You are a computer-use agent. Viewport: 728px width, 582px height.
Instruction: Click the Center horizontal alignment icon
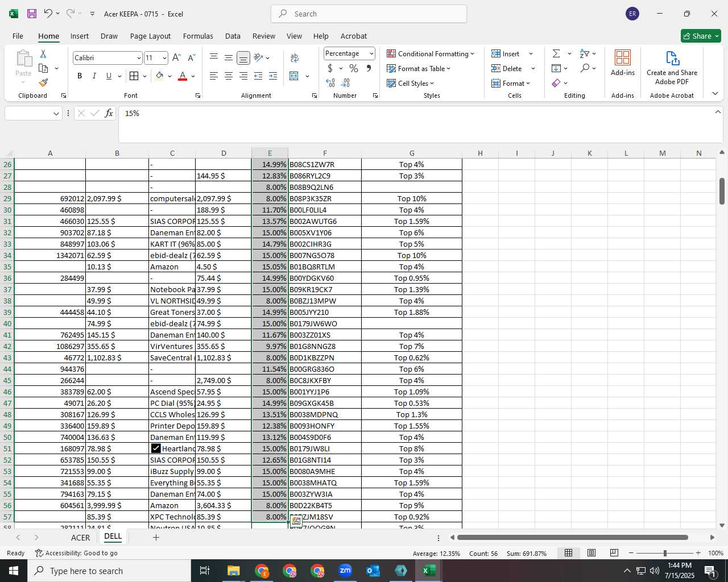click(x=229, y=76)
